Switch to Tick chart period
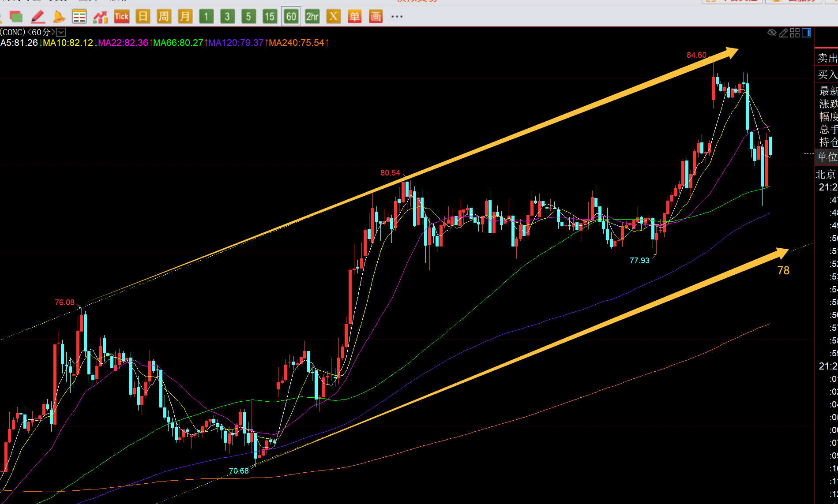The height and width of the screenshot is (504, 838). (121, 17)
